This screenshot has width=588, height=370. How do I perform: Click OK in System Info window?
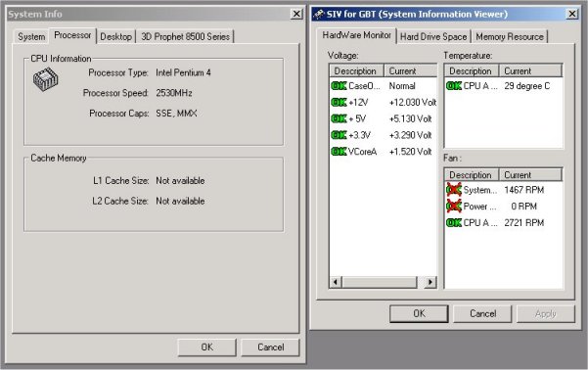pyautogui.click(x=207, y=347)
